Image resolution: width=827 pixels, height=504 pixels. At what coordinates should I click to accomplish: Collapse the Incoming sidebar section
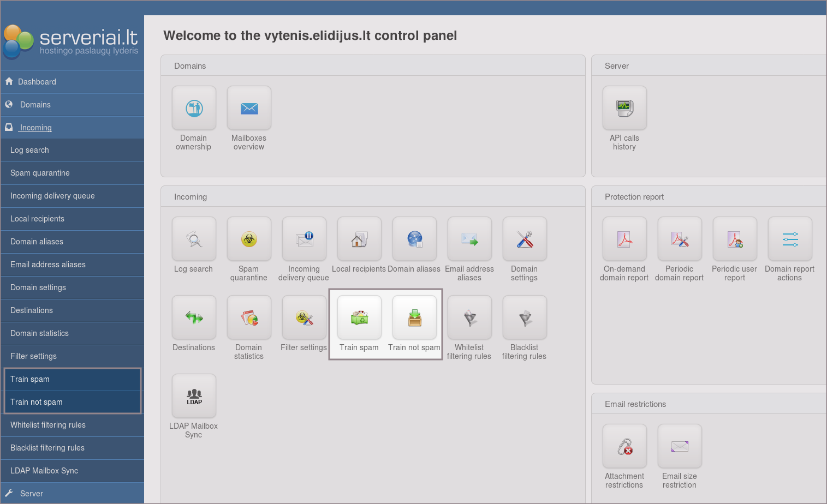click(x=36, y=128)
